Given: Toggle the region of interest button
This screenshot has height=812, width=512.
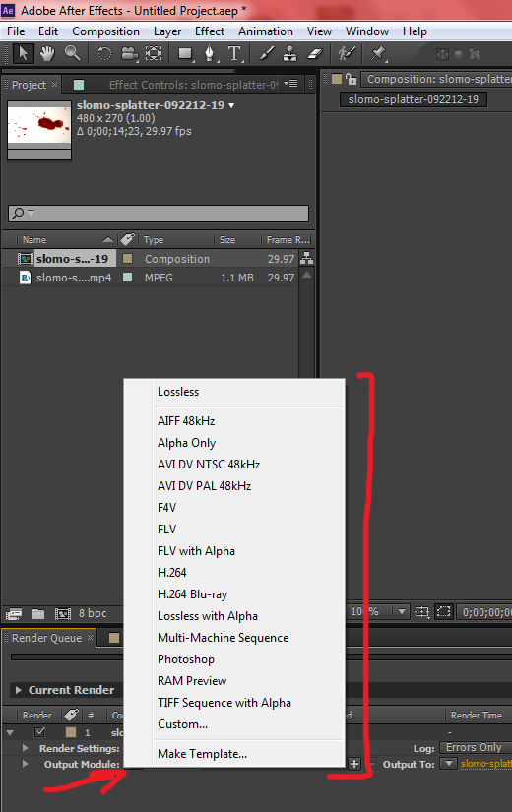Looking at the screenshot, I should (444, 611).
